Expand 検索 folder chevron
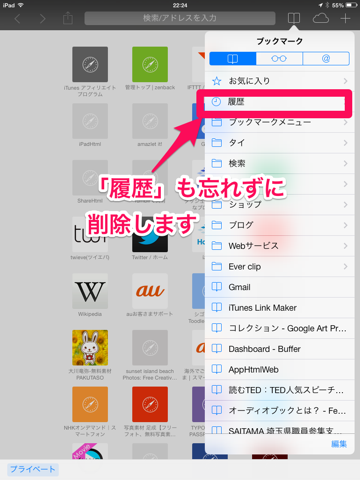 click(x=346, y=163)
